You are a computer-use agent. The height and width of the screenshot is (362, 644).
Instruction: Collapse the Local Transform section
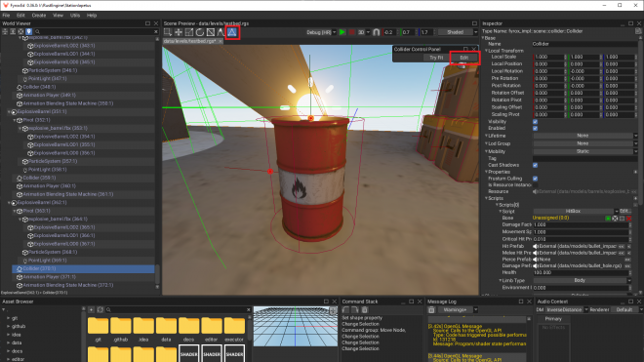coord(487,51)
